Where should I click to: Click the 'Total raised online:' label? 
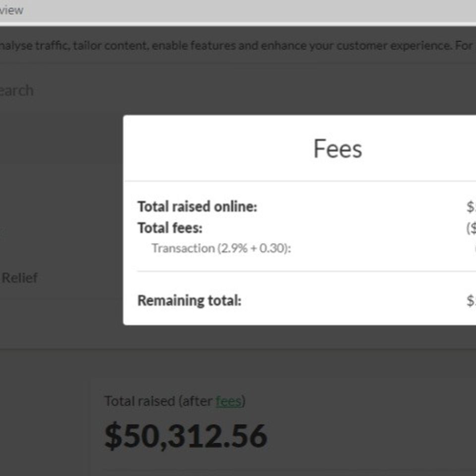197,207
